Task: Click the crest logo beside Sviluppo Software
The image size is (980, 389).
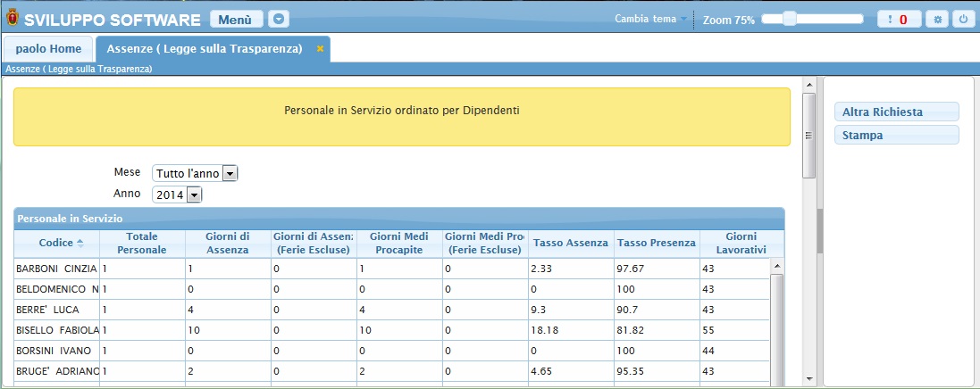Action: [x=12, y=19]
